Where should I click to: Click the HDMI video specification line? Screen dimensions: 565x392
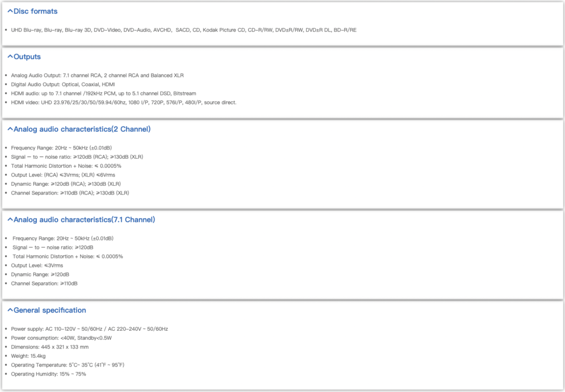pyautogui.click(x=124, y=103)
